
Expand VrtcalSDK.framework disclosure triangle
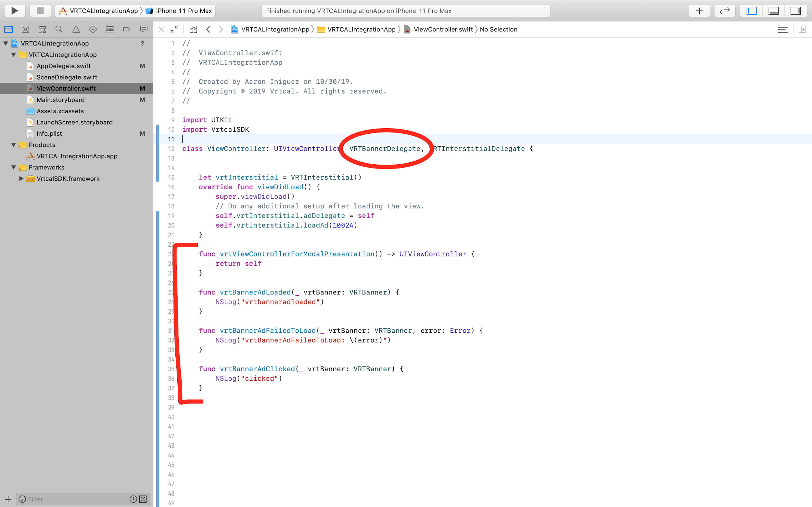(x=21, y=179)
